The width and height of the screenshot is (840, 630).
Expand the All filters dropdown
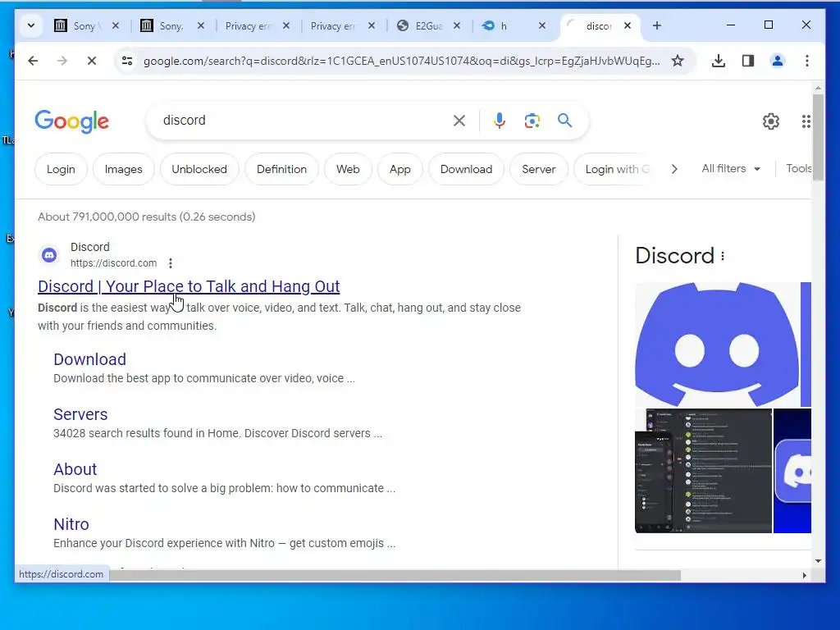click(x=731, y=169)
